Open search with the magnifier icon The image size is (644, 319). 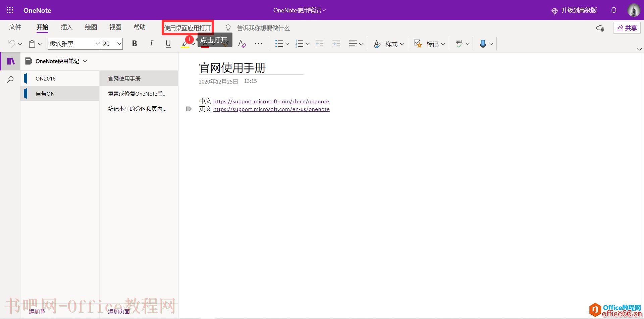[x=10, y=79]
